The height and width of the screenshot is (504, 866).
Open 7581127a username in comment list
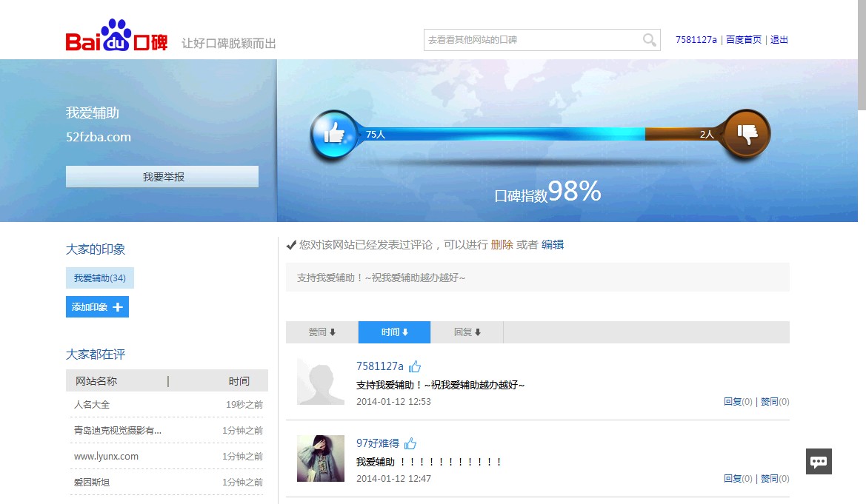(x=380, y=366)
